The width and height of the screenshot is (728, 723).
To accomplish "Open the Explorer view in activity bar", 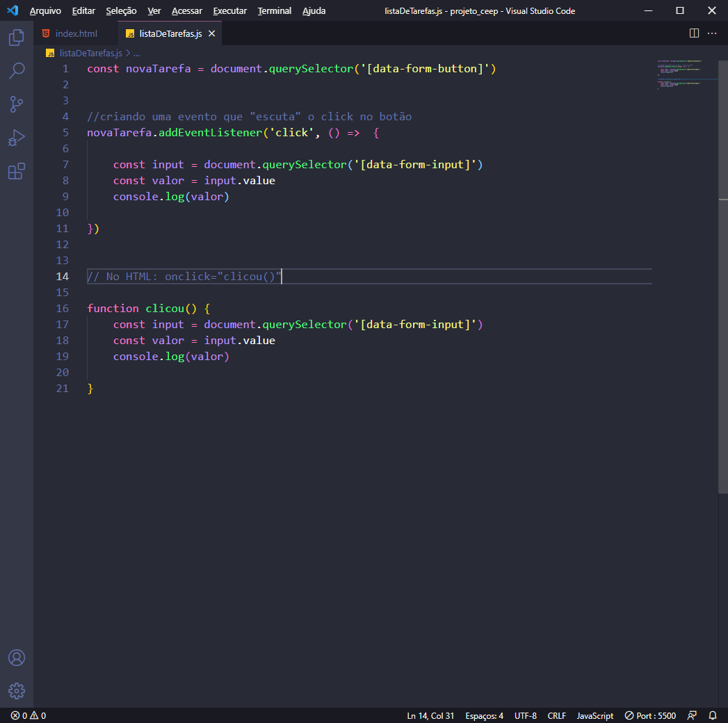I will click(x=17, y=37).
